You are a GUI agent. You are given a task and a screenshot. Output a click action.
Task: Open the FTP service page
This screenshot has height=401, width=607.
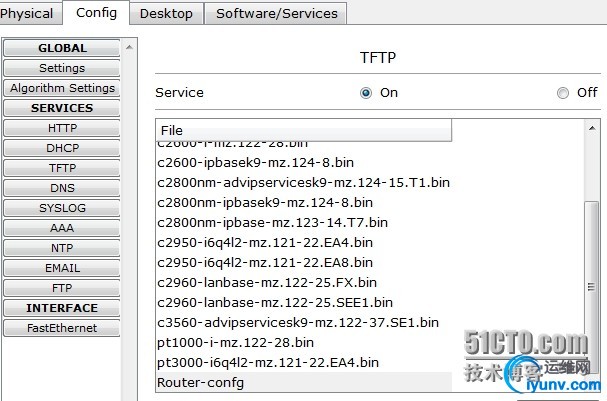tap(62, 288)
